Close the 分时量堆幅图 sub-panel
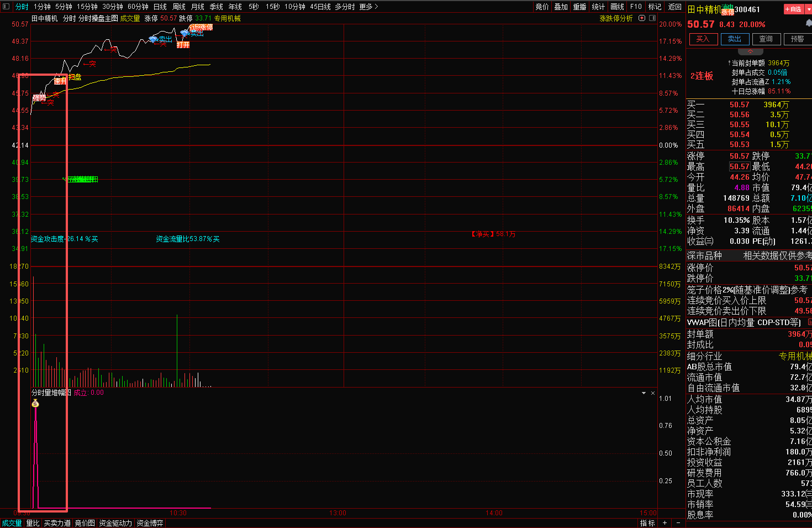The width and height of the screenshot is (812, 528). point(653,393)
